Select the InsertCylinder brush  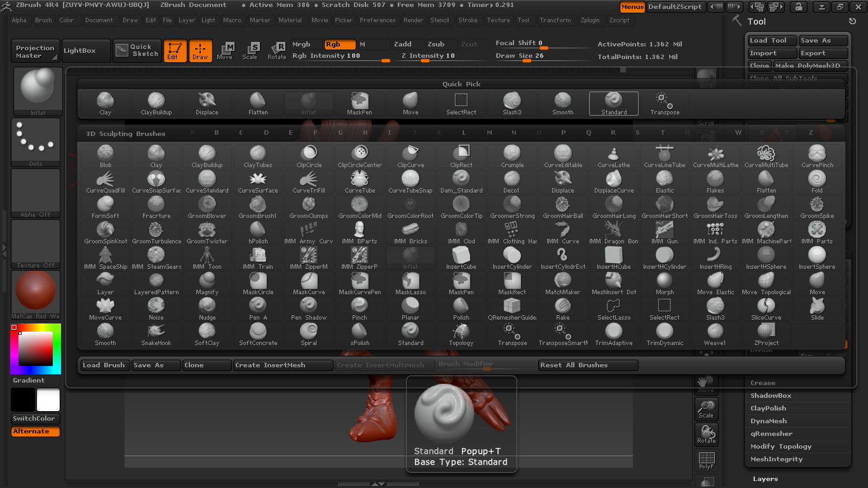(512, 258)
